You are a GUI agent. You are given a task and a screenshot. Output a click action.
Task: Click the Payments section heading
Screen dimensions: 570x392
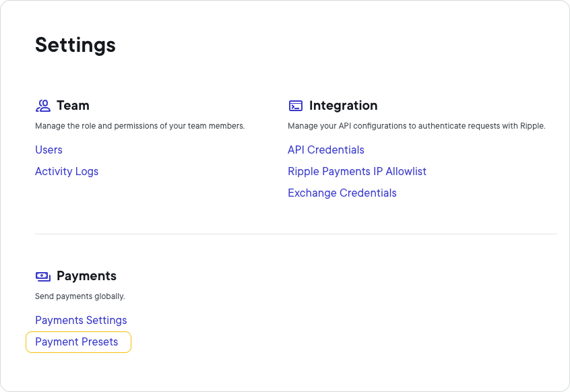click(86, 275)
